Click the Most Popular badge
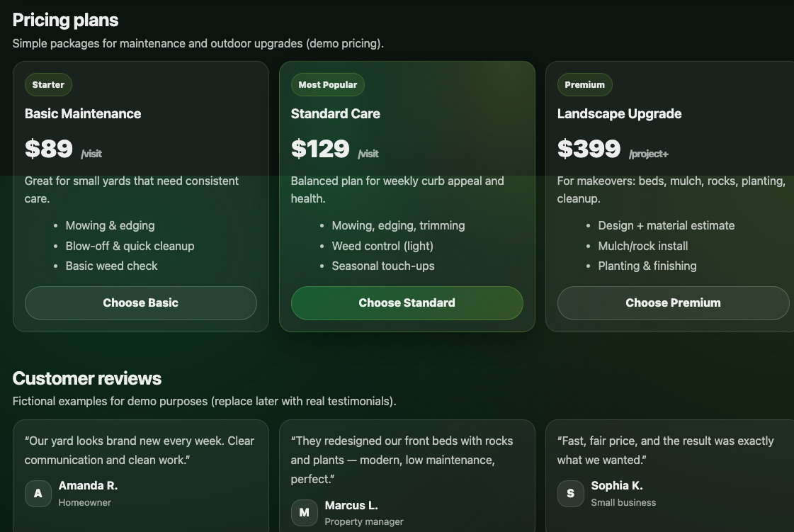Screen dimensions: 794x532 pos(327,85)
